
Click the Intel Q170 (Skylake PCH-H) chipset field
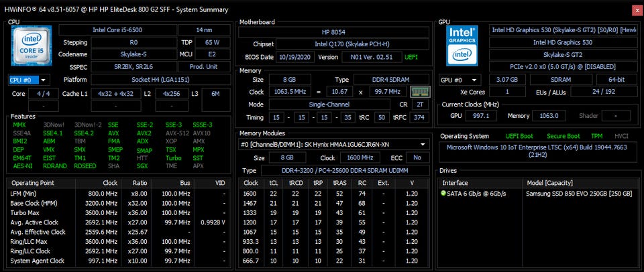(353, 44)
